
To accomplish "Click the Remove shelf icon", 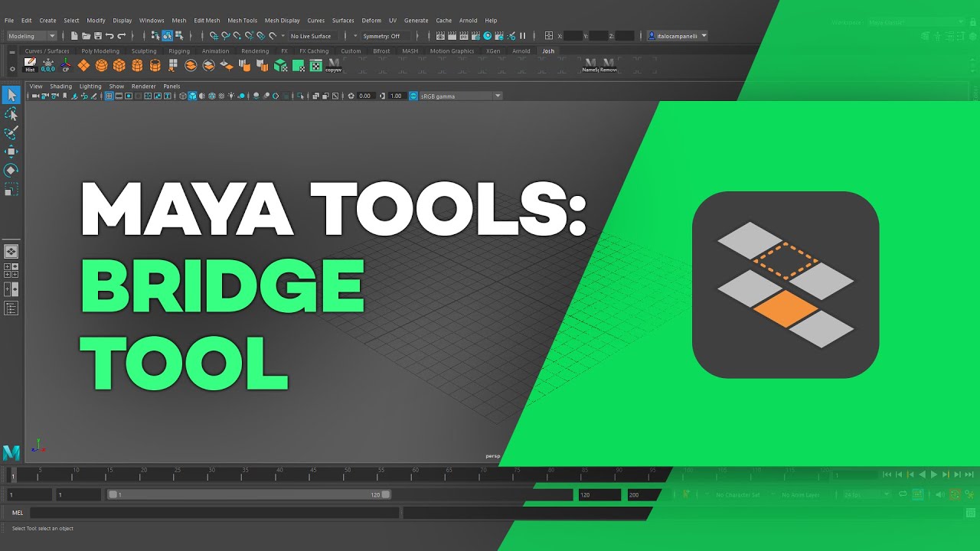I will [609, 65].
